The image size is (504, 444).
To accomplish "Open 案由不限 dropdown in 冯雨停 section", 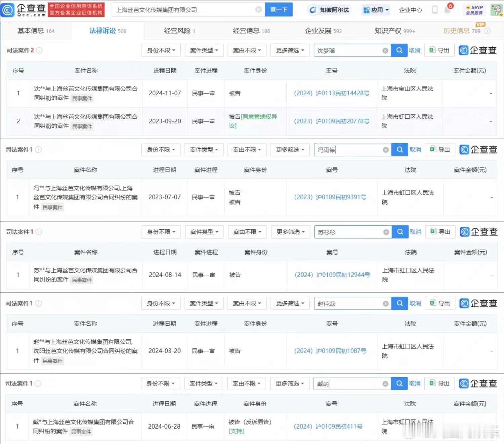I will click(x=247, y=150).
